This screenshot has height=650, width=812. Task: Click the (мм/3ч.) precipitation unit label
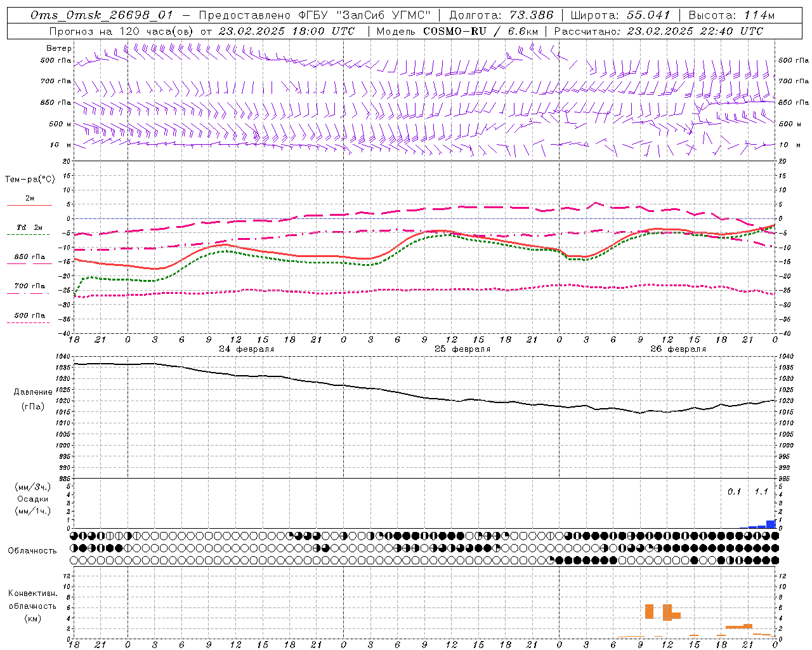point(33,487)
